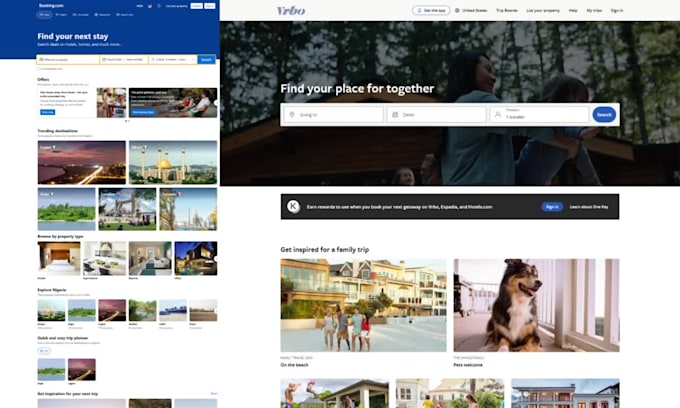680x408 pixels.
Task: Click the One Key 'K' badge icon
Action: [294, 207]
